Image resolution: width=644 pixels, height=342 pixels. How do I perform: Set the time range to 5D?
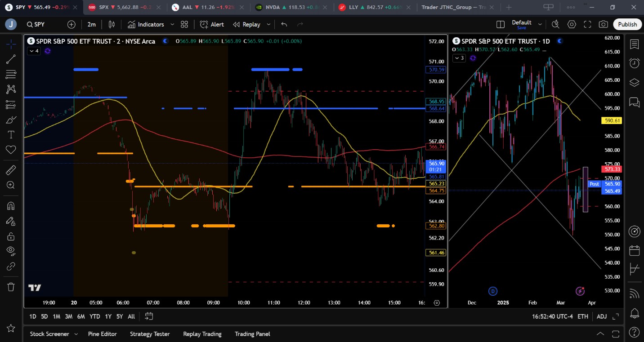click(x=44, y=316)
